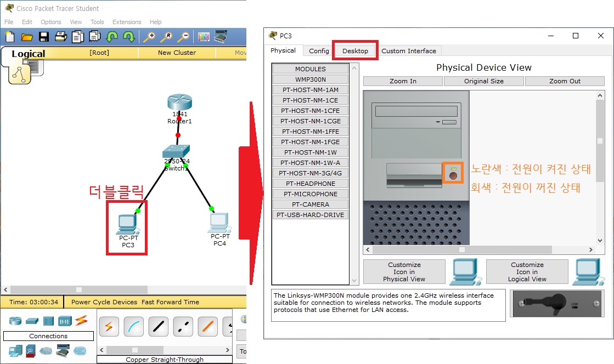Print the network with the printer icon
The image size is (614, 364).
[61, 37]
